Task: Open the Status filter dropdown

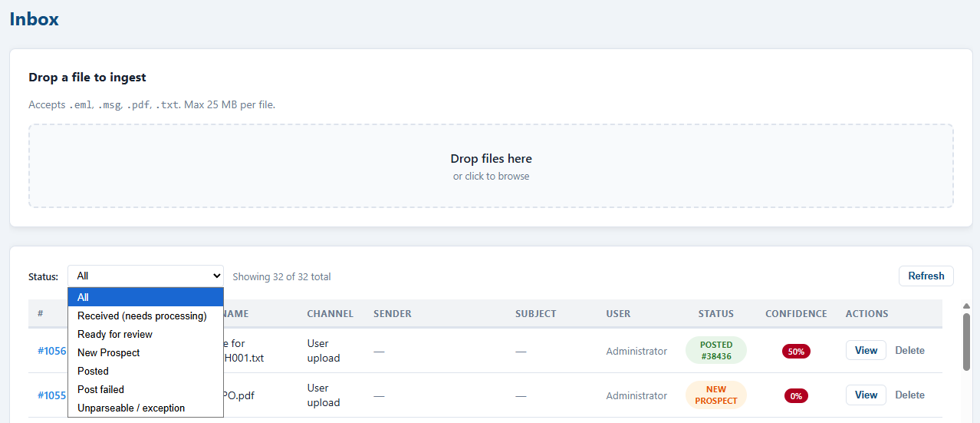Action: point(146,276)
